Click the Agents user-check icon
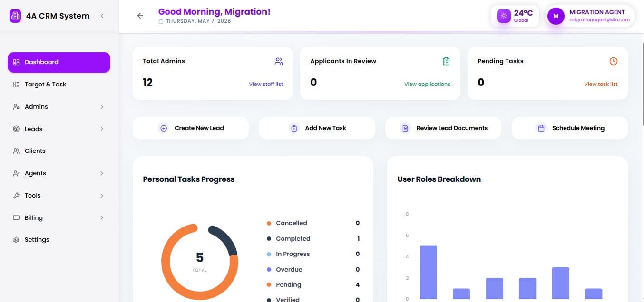This screenshot has width=644, height=302. 16,173
